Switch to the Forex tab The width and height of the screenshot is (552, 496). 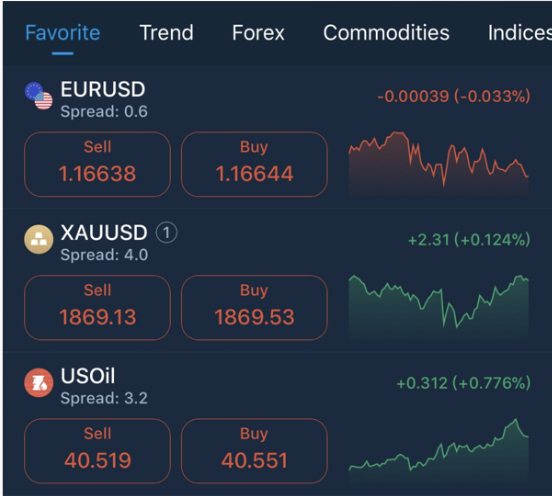click(258, 33)
